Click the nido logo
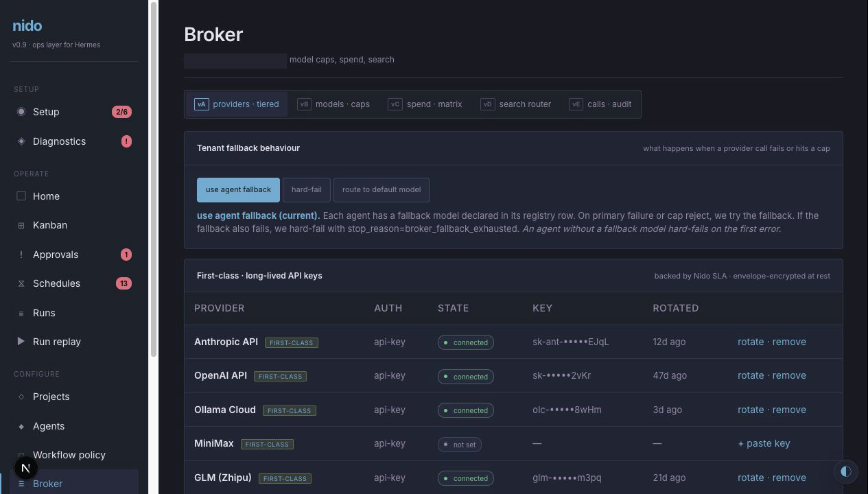Screen dimensions: 868x494 click(27, 26)
